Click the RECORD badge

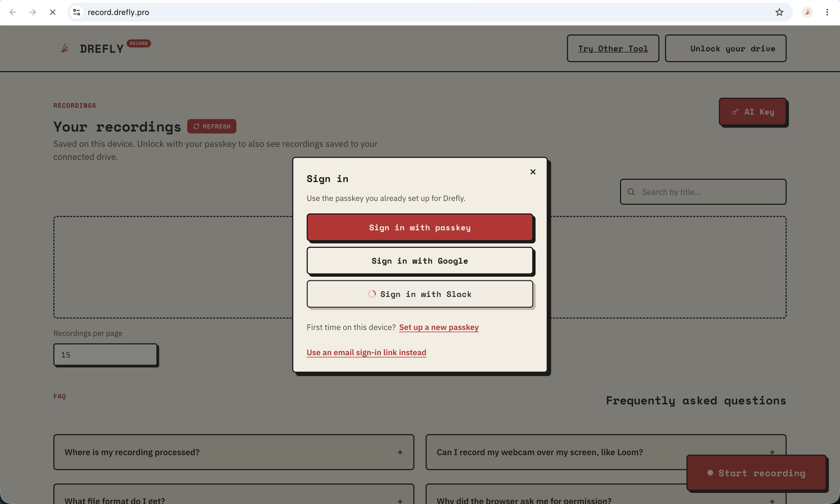[x=139, y=44]
